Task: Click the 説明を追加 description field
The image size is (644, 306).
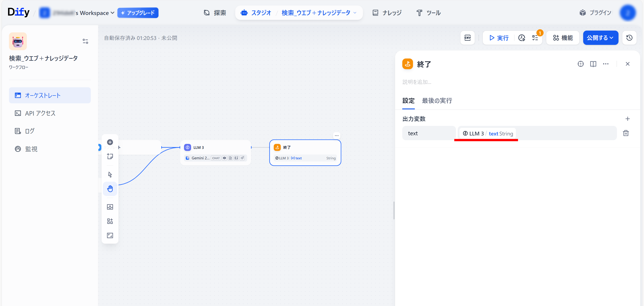Action: coord(417,82)
